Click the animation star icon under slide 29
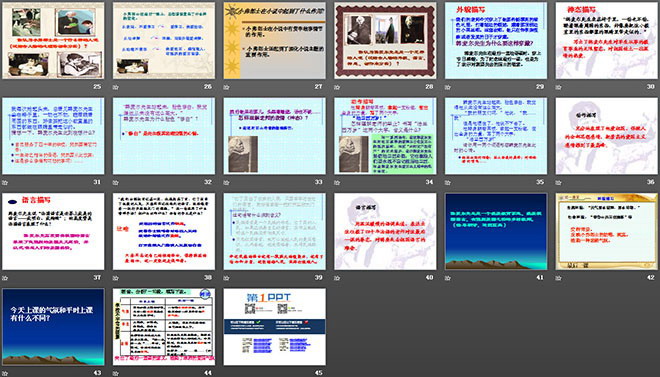Viewport: 660px width, 377px height. [x=448, y=87]
